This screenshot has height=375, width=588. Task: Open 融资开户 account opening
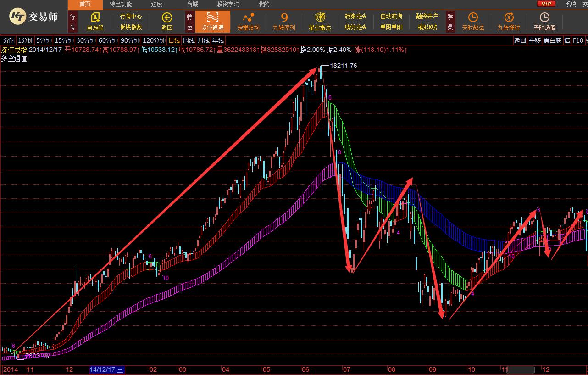click(427, 16)
